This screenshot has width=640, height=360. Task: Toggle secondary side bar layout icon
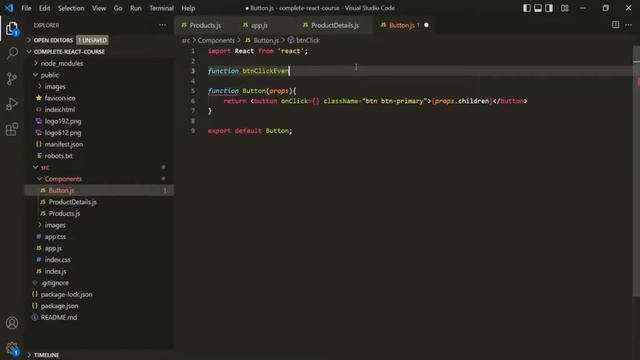point(549,8)
